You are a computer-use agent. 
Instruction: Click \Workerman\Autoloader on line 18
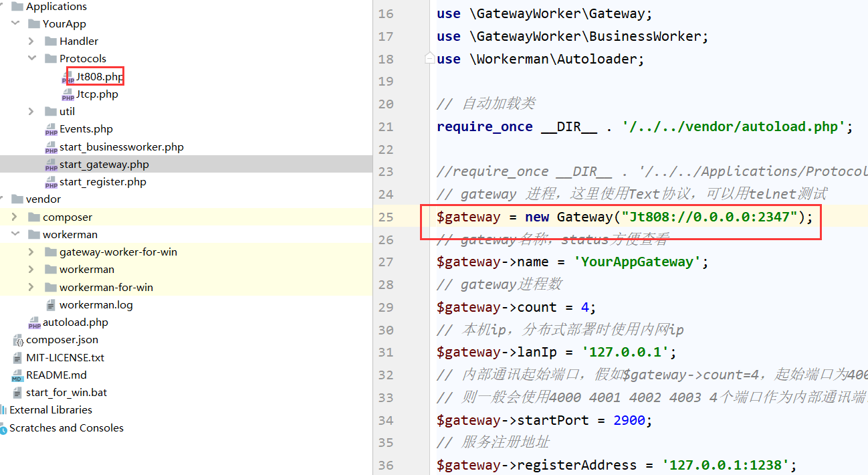click(552, 59)
